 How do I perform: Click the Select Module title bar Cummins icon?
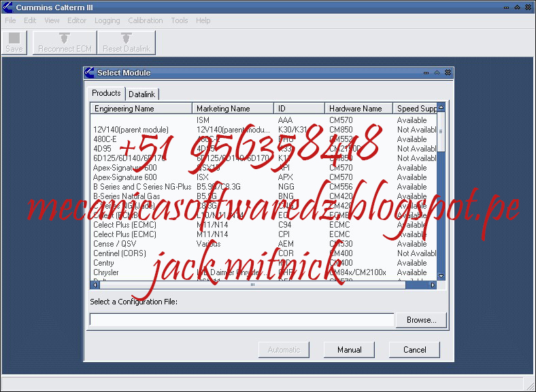click(x=89, y=73)
